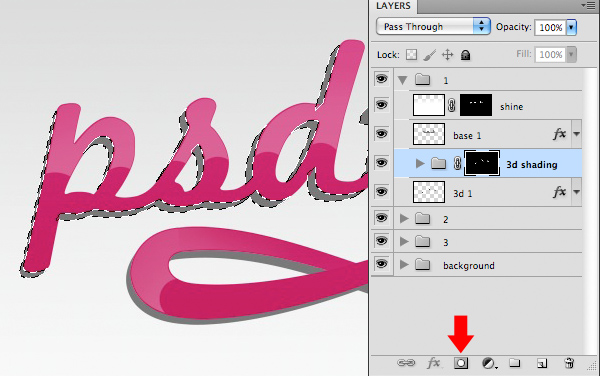Toggle visibility of group 3
This screenshot has width=600, height=376.
[381, 241]
